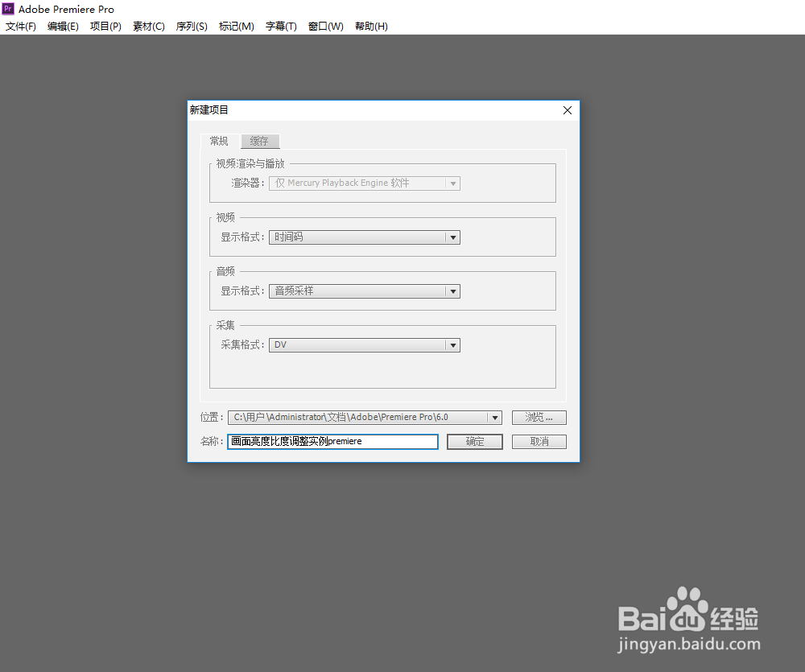Open the 标记(M) menu
Image resolution: width=805 pixels, height=672 pixels.
tap(236, 27)
